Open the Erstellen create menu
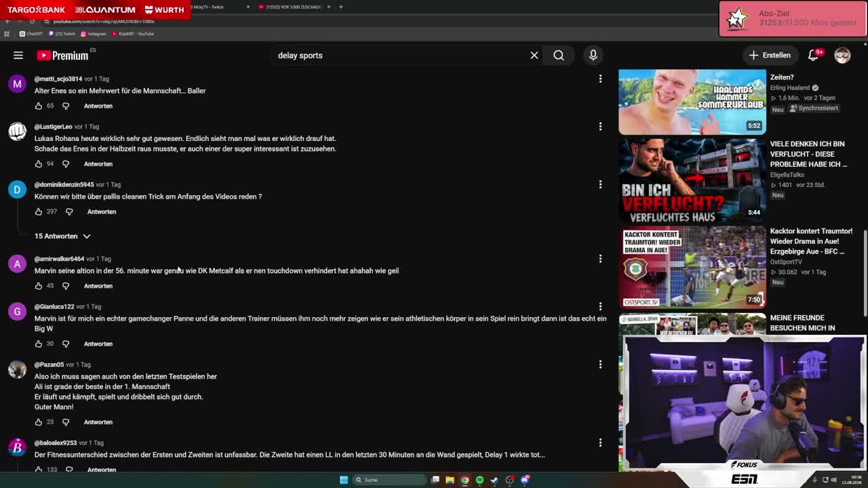 coord(770,55)
